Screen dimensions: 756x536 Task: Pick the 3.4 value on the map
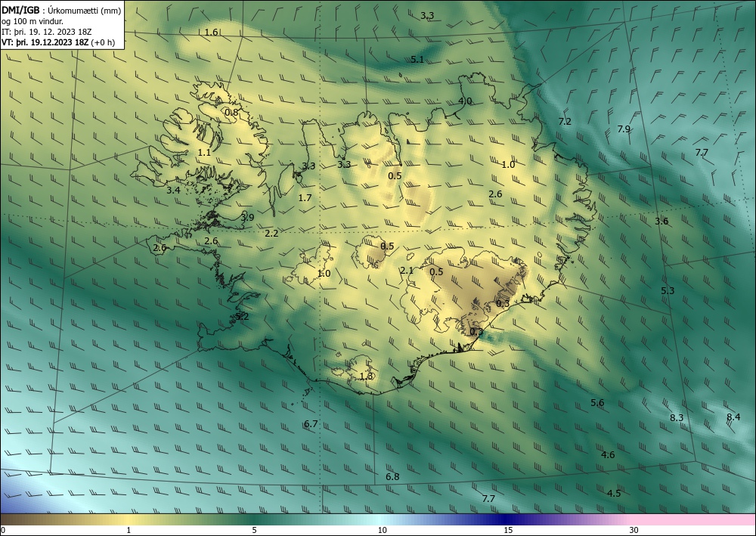coord(173,190)
